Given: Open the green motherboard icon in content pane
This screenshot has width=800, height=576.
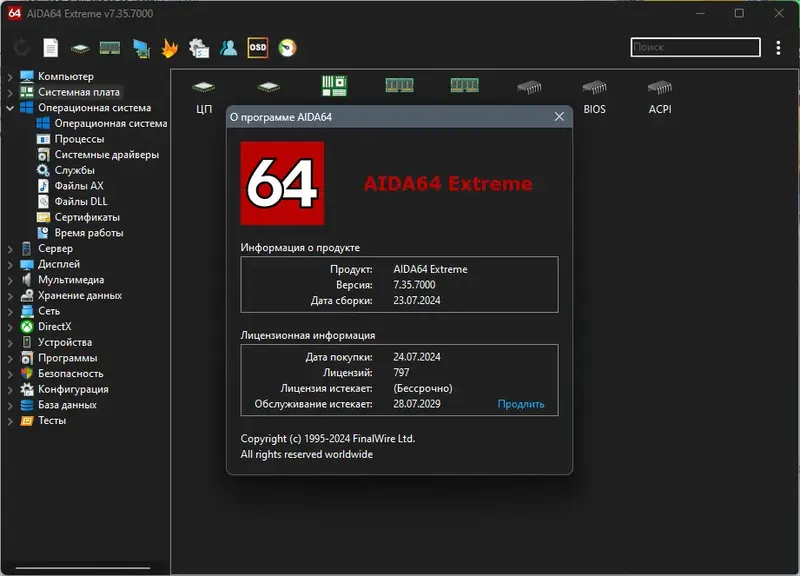Looking at the screenshot, I should [334, 86].
